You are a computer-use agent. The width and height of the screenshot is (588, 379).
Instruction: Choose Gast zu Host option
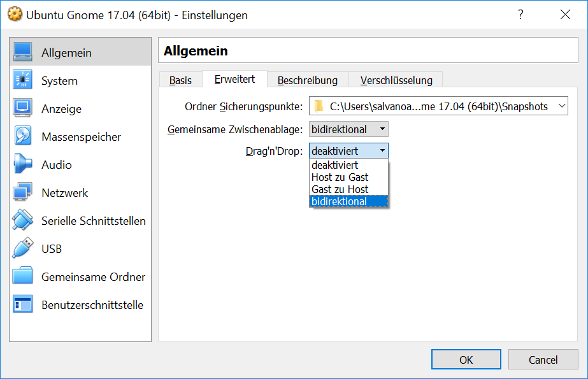tap(348, 189)
